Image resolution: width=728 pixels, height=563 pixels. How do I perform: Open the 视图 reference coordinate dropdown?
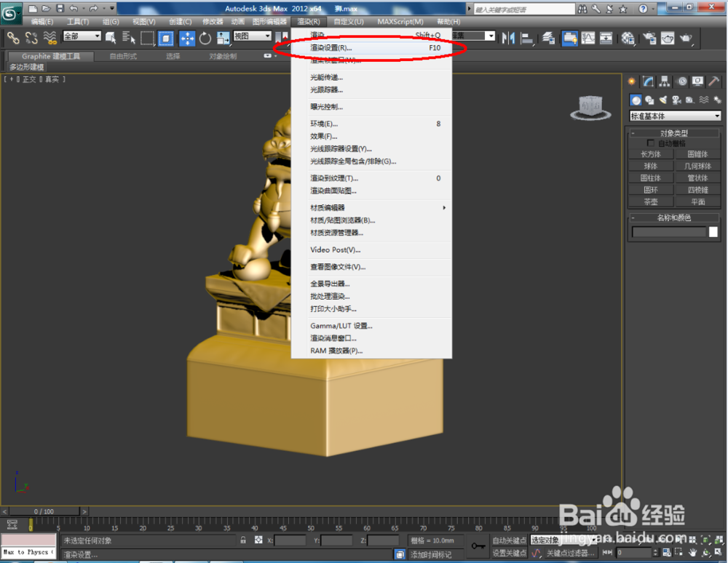point(252,36)
